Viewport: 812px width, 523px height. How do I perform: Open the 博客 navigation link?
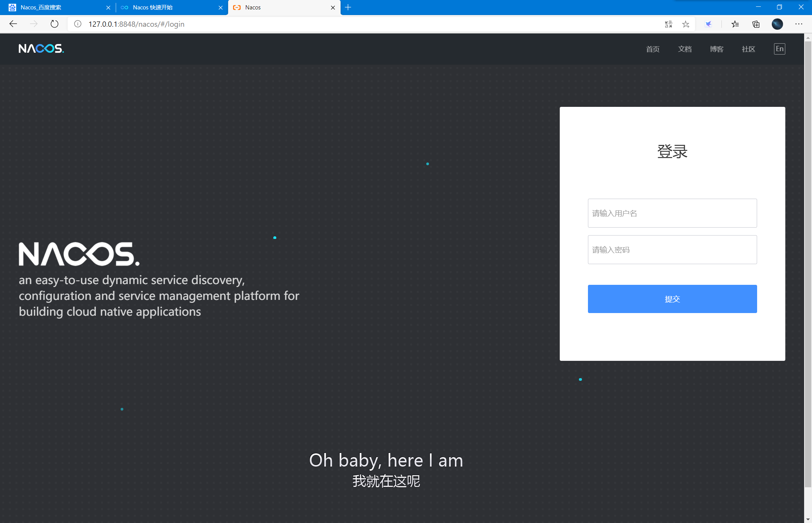[x=717, y=49]
